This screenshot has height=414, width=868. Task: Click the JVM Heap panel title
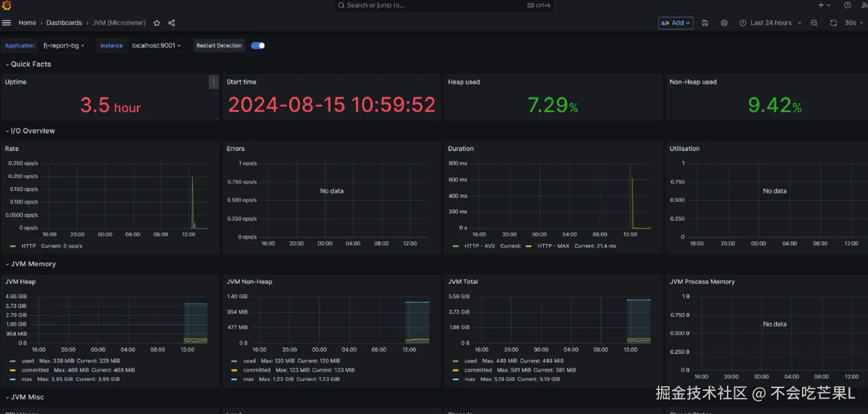[x=20, y=282]
